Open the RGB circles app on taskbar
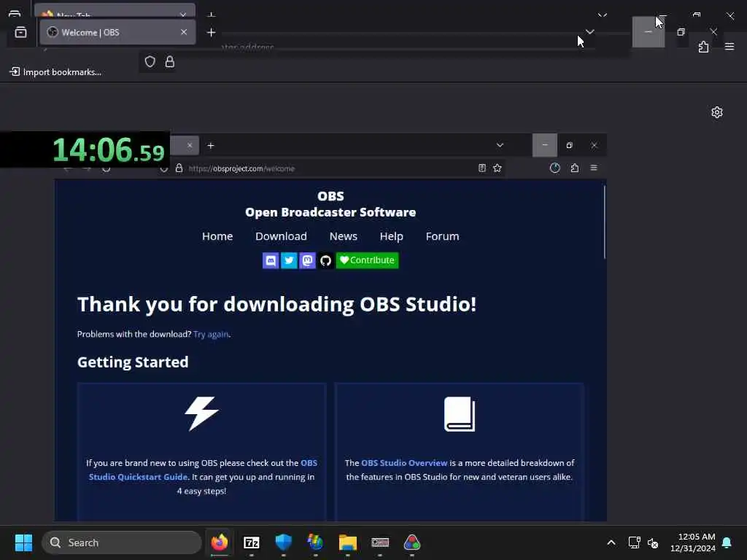 (412, 542)
